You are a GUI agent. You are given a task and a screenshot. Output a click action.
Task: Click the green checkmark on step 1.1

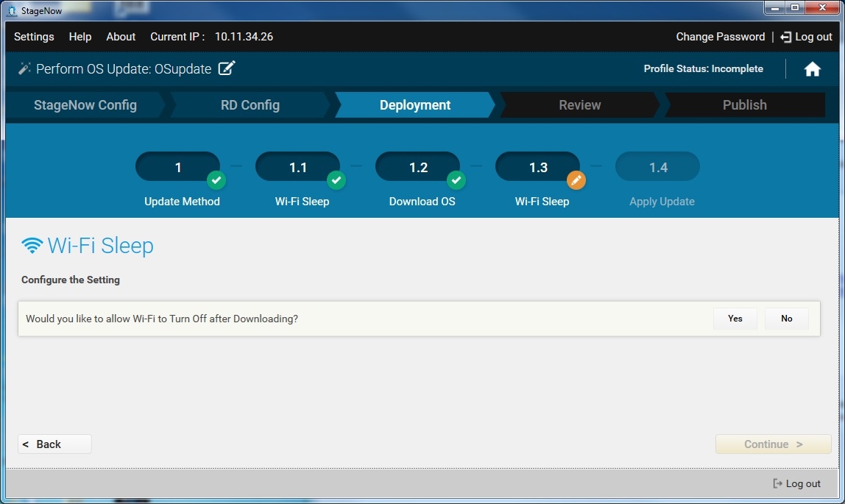[x=336, y=180]
